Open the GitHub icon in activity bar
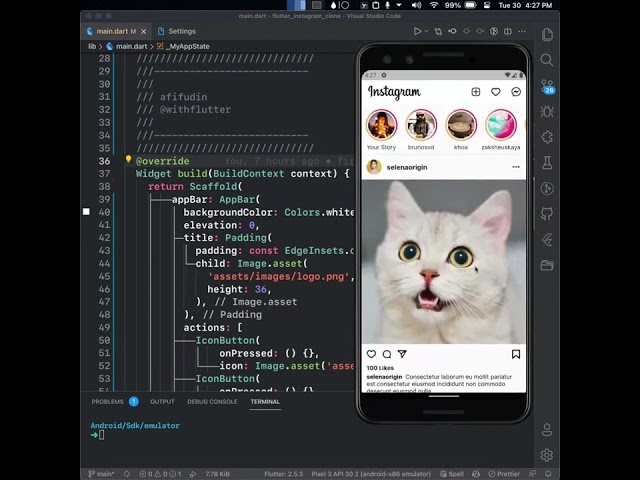The height and width of the screenshot is (480, 640). point(547,213)
